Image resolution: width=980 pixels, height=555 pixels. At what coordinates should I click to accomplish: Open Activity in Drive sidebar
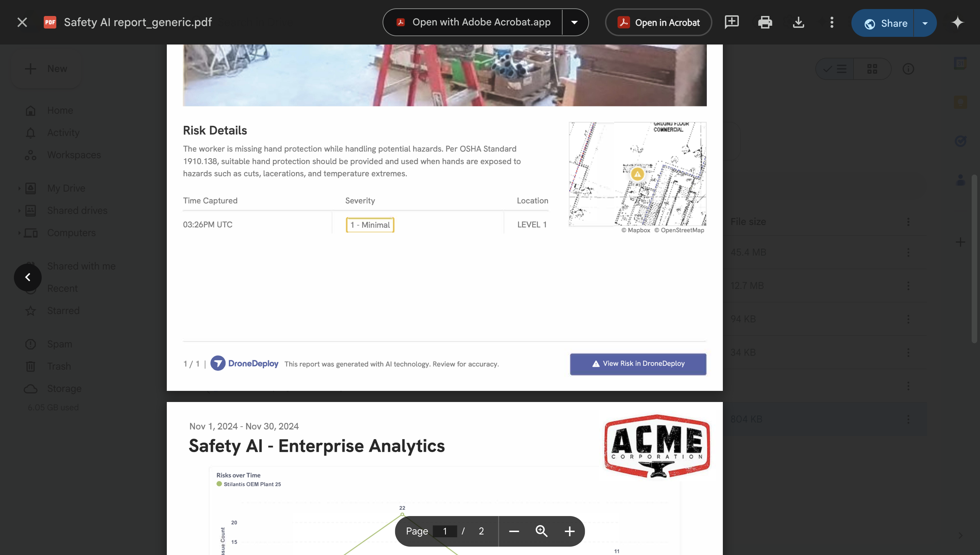point(63,132)
